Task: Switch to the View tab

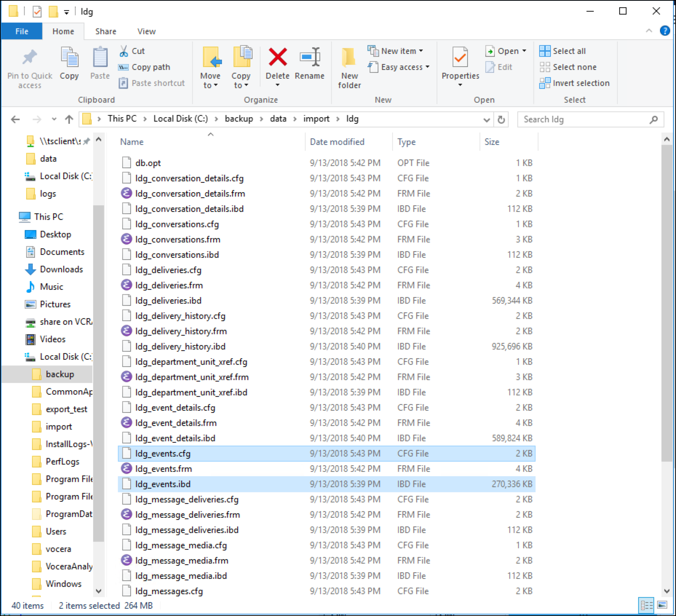Action: point(146,31)
